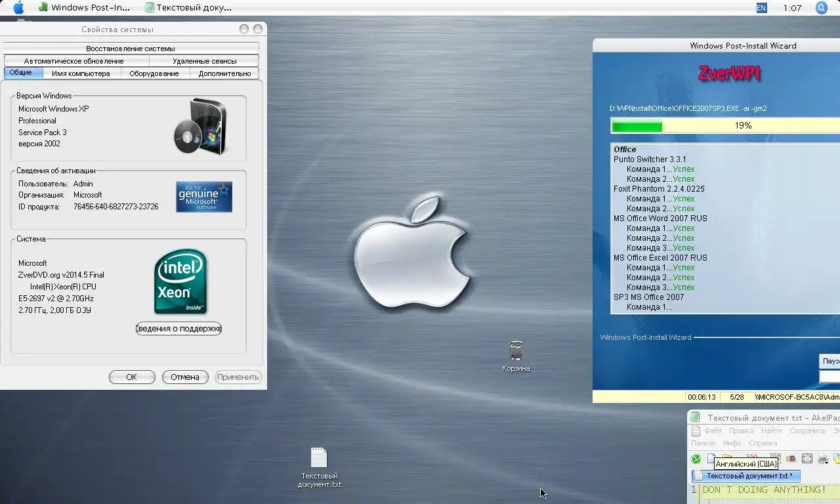Click the print icon in AkelPad toolbar
Image resolution: width=840 pixels, height=504 pixels.
tap(823, 459)
